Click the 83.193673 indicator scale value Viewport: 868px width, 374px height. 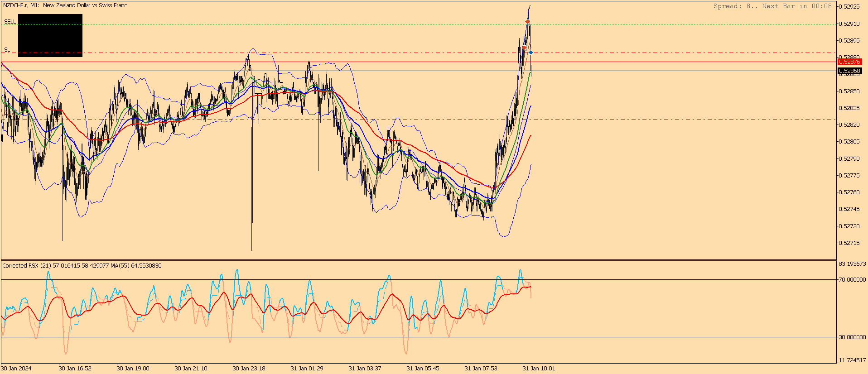coord(852,264)
